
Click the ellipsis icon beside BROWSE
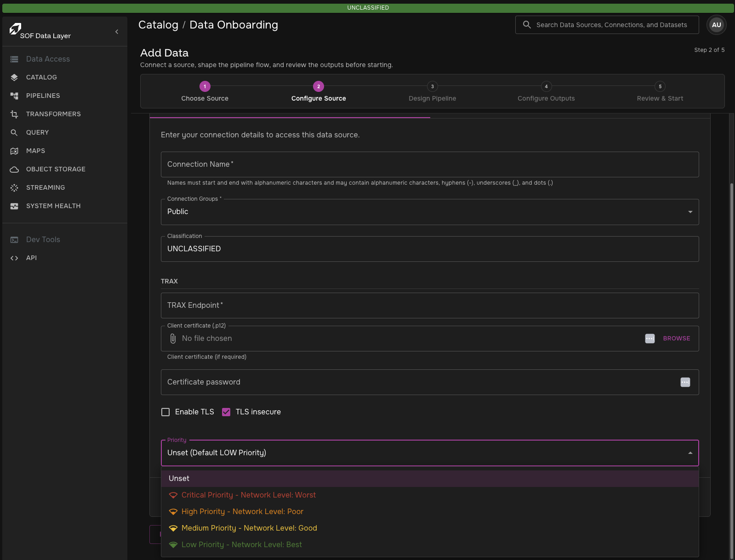[650, 339]
